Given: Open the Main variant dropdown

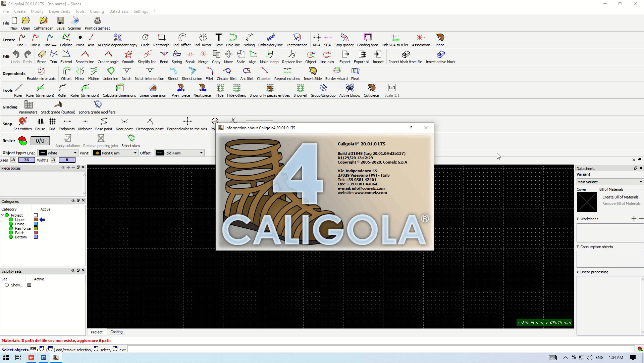Looking at the screenshot, I should tap(609, 182).
